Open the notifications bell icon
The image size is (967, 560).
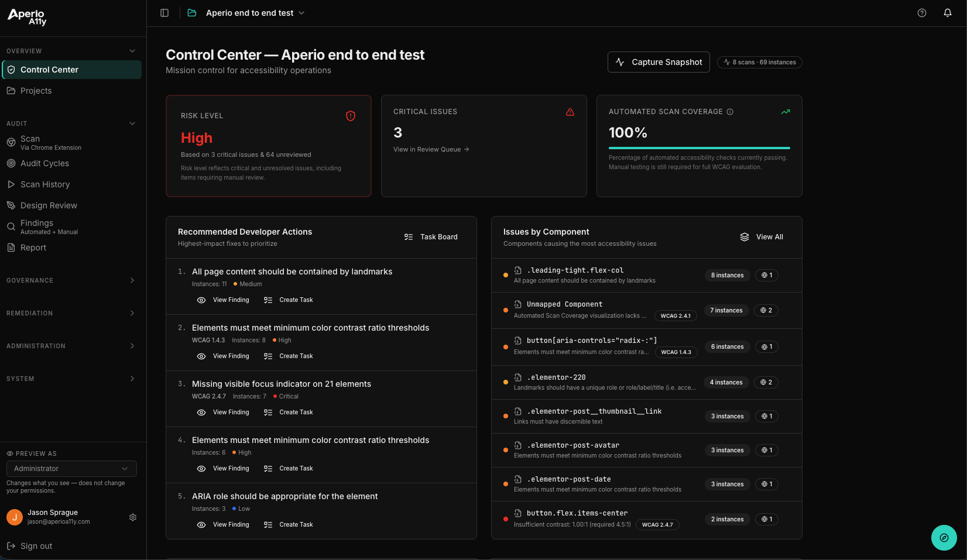pyautogui.click(x=948, y=13)
